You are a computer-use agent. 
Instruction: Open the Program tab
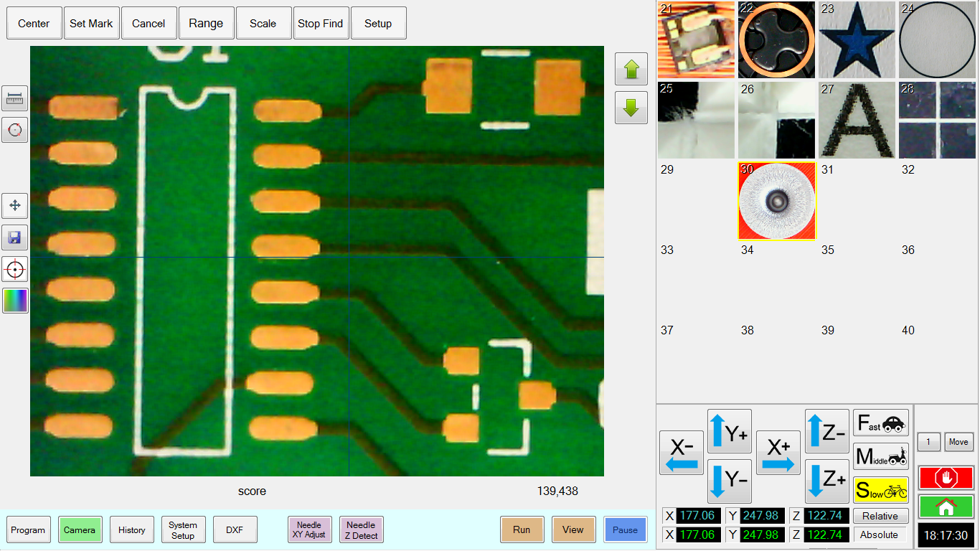point(29,530)
